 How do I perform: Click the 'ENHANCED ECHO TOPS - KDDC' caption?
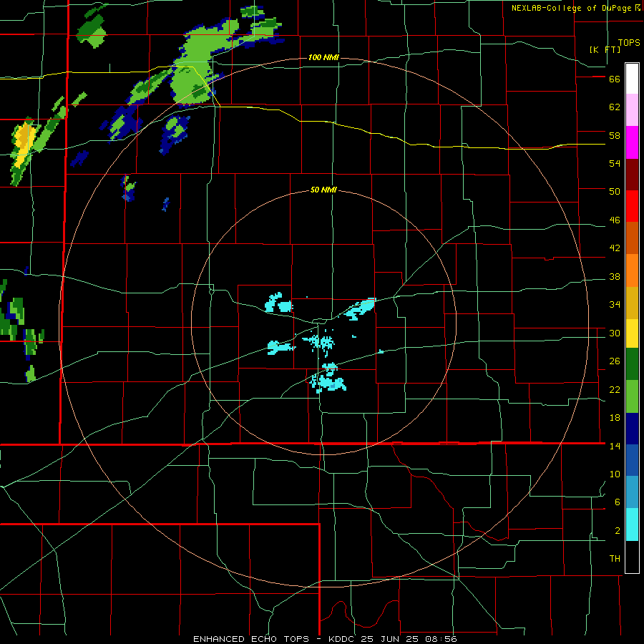pyautogui.click(x=275, y=639)
